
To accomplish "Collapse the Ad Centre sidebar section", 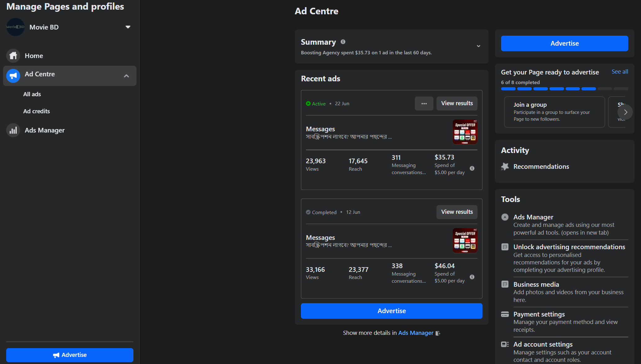I will [126, 76].
